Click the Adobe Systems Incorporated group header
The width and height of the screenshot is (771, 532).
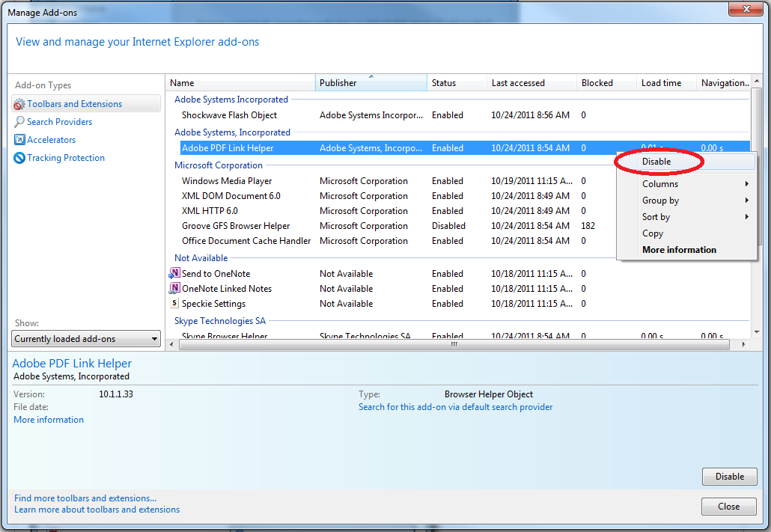coord(231,100)
